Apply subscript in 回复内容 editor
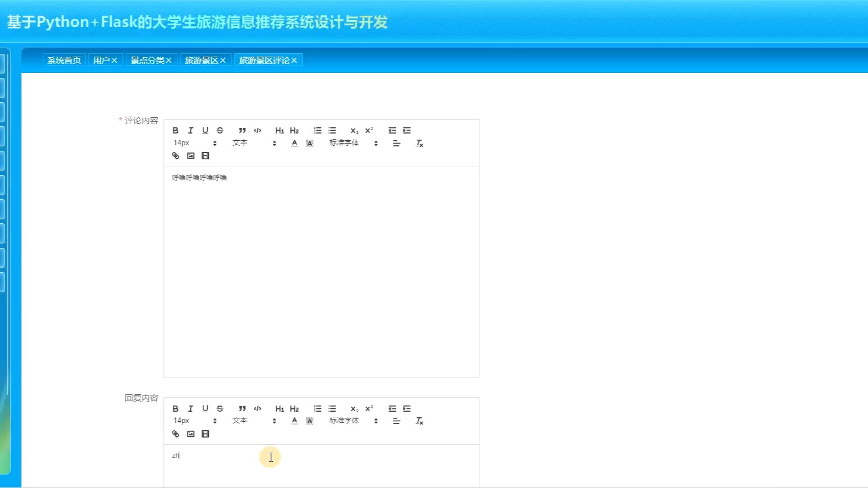This screenshot has height=488, width=868. pyautogui.click(x=354, y=409)
